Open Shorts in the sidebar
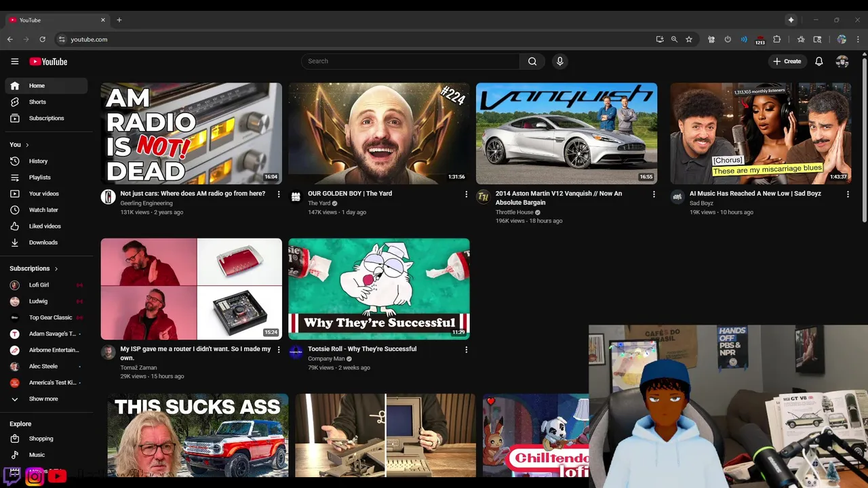The image size is (868, 488). (x=46, y=102)
